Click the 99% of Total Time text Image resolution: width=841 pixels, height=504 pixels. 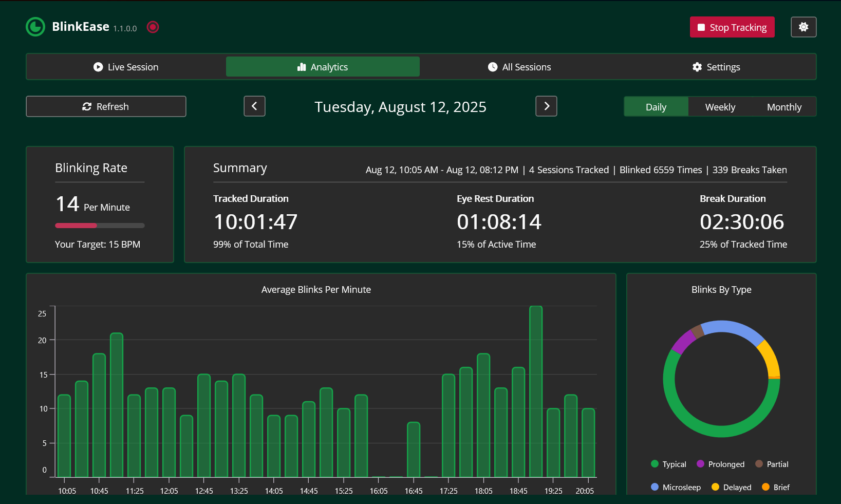click(x=251, y=245)
